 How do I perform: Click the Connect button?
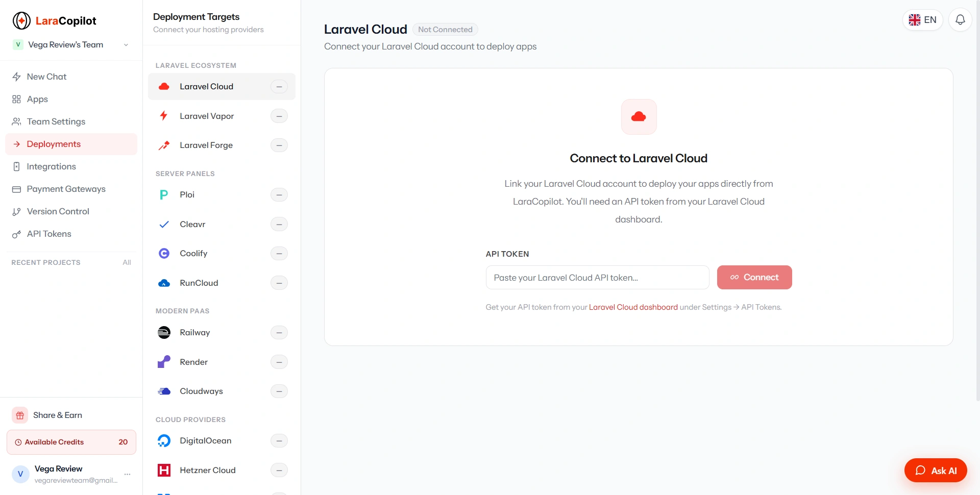coord(754,278)
